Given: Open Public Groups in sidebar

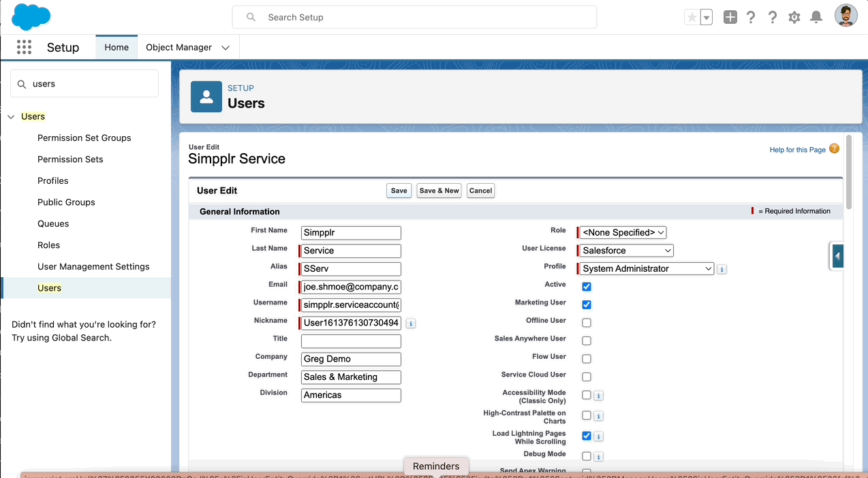Looking at the screenshot, I should coord(66,202).
